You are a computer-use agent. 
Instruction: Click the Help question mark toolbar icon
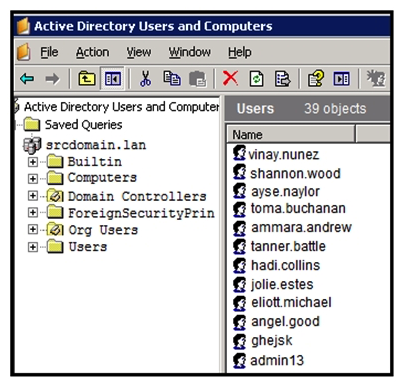tap(315, 79)
